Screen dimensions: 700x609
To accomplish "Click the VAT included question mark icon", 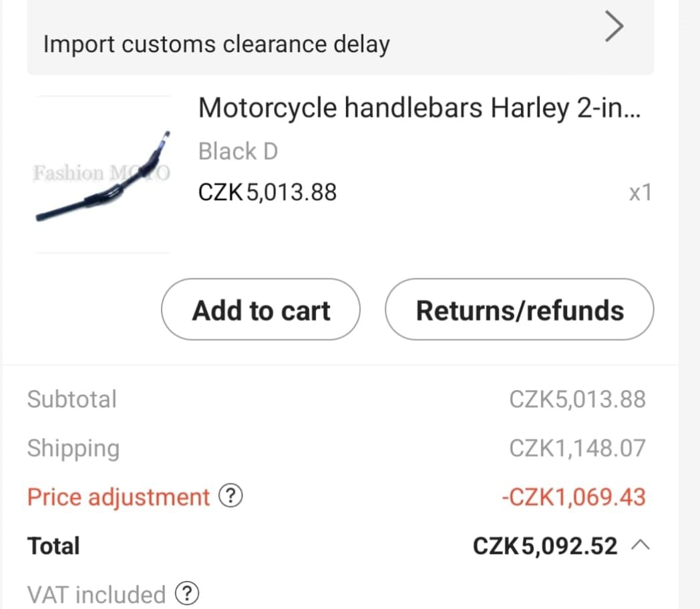I will [187, 593].
